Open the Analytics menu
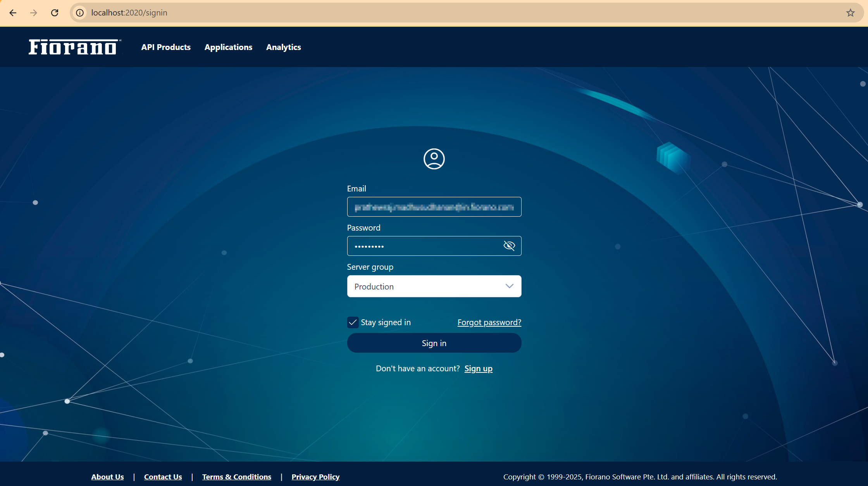 284,47
